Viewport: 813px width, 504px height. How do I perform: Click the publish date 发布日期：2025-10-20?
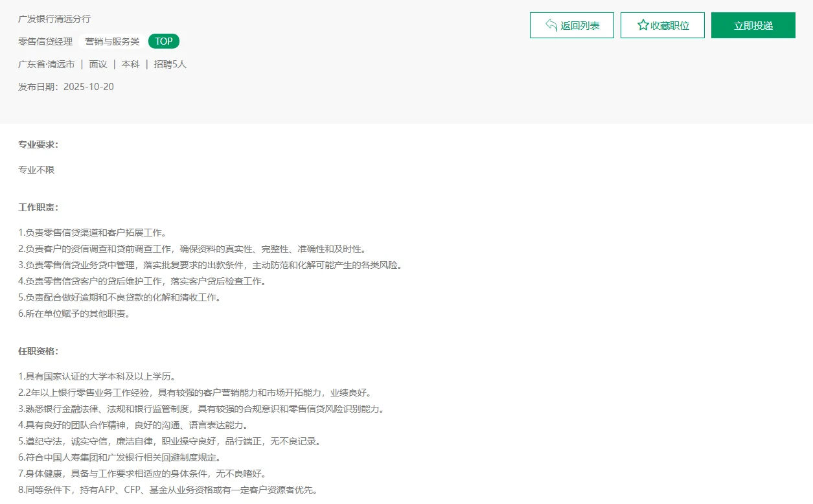coord(66,87)
